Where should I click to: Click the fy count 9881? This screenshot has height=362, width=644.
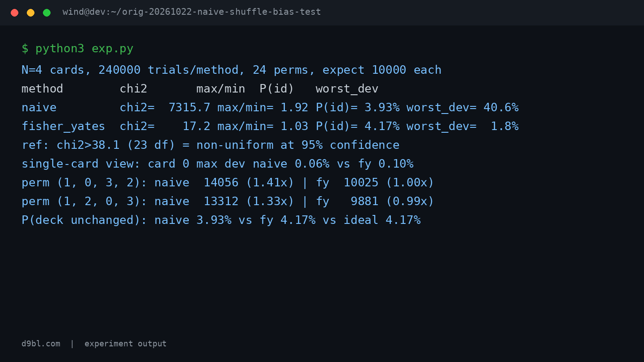pos(364,202)
